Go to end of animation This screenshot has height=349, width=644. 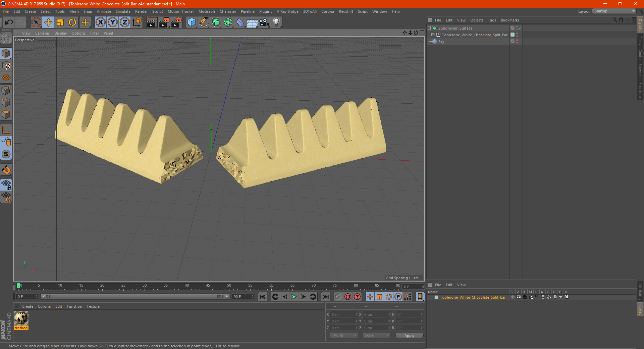click(325, 297)
